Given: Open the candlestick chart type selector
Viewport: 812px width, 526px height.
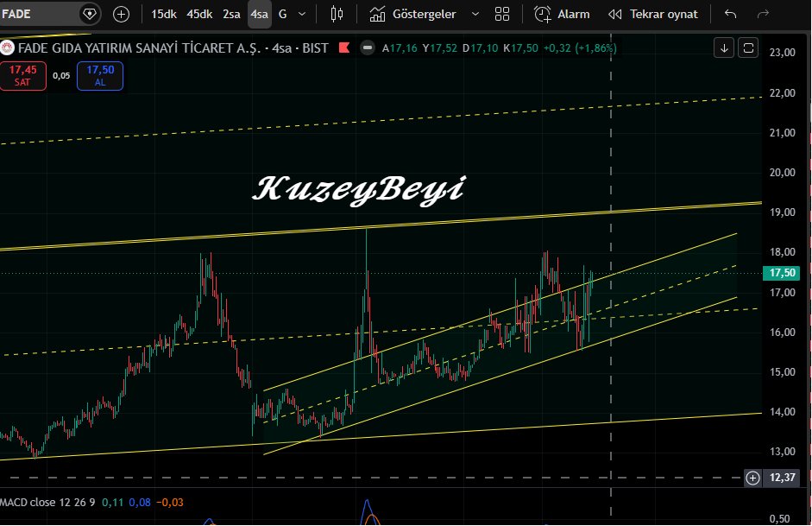Looking at the screenshot, I should coord(337,15).
